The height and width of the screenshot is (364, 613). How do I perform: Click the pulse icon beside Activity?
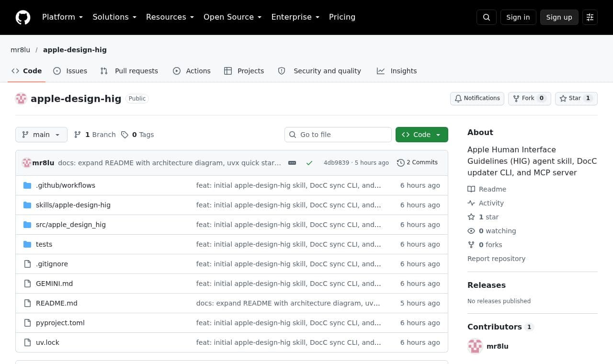471,203
